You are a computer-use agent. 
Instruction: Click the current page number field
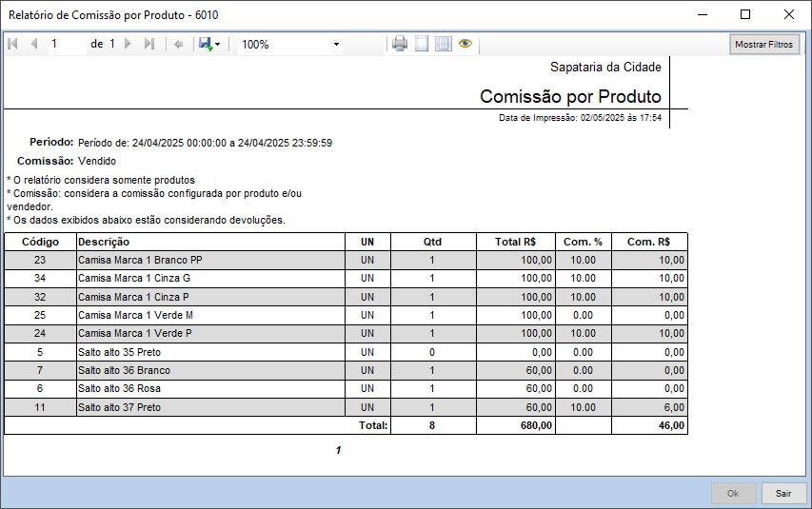click(67, 45)
